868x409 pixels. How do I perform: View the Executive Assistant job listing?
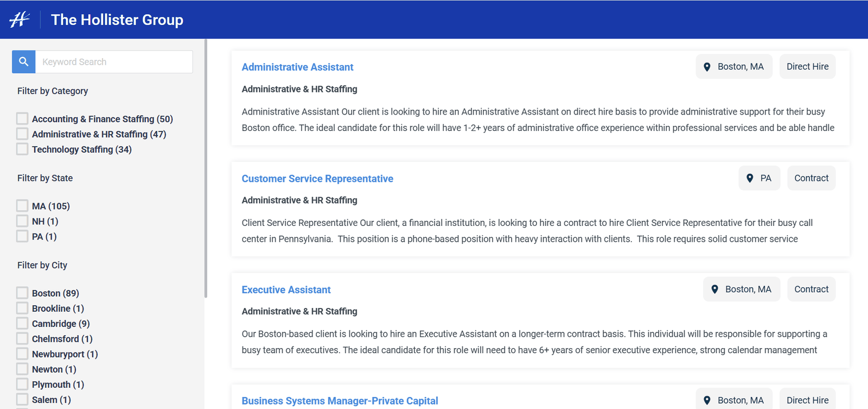[x=286, y=290]
